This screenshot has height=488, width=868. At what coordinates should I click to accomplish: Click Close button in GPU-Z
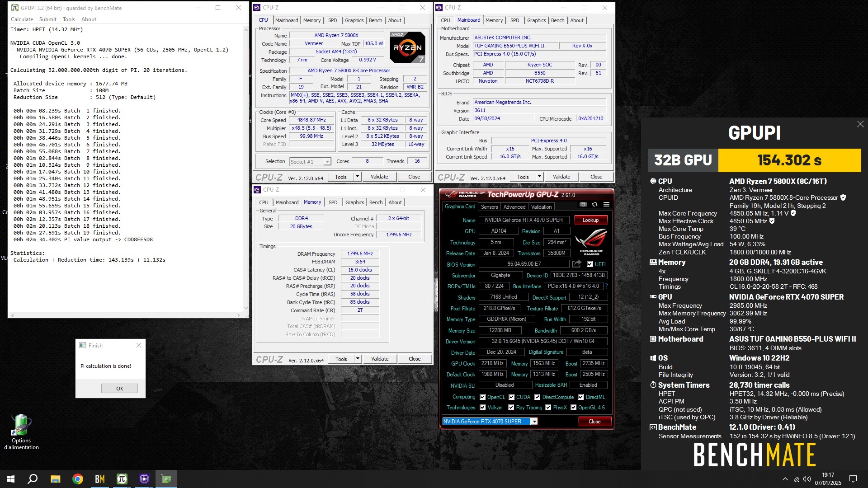594,422
